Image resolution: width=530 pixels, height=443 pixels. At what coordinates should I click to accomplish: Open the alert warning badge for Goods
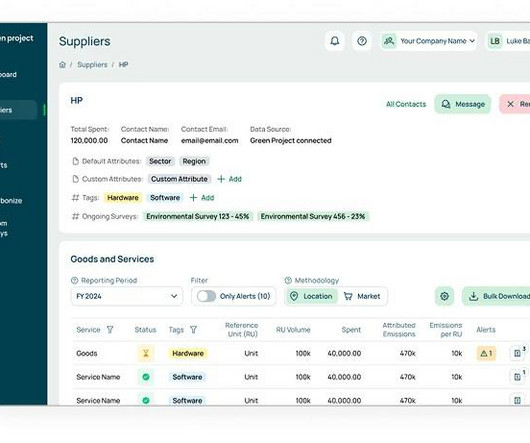(x=486, y=353)
